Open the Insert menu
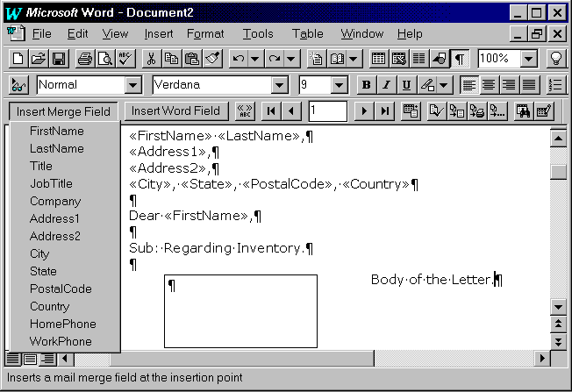Screen dimensions: 572x392 (x=159, y=33)
